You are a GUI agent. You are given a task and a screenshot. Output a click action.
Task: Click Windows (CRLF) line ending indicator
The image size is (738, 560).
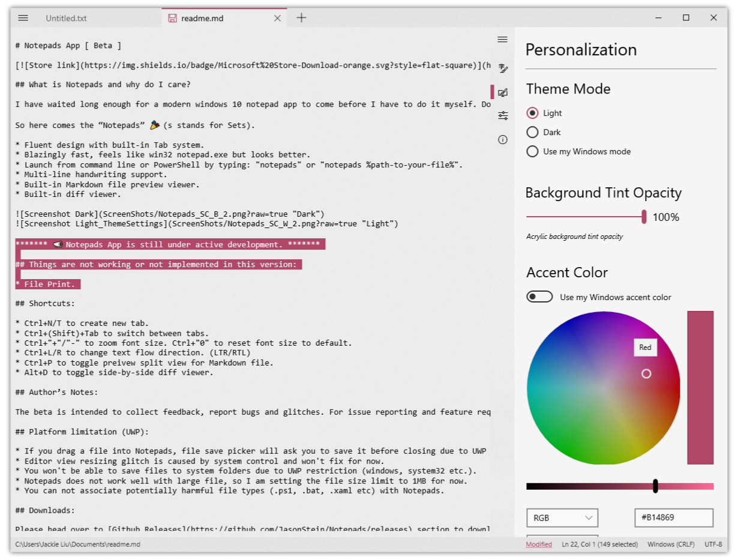(x=671, y=544)
